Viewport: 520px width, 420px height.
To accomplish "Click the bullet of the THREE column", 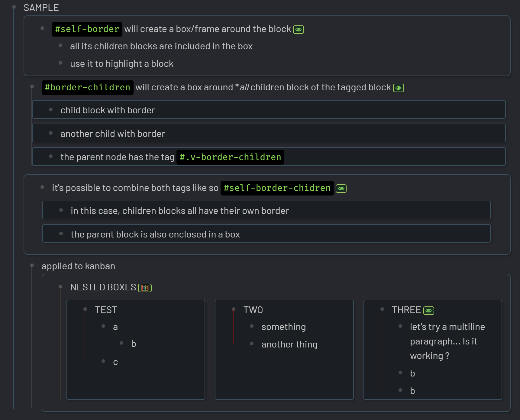I will tap(382, 309).
